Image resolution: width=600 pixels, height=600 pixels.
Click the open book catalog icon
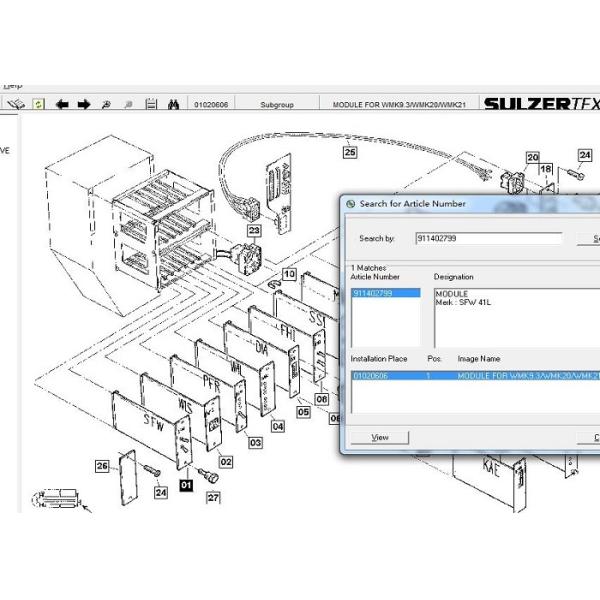(x=15, y=104)
